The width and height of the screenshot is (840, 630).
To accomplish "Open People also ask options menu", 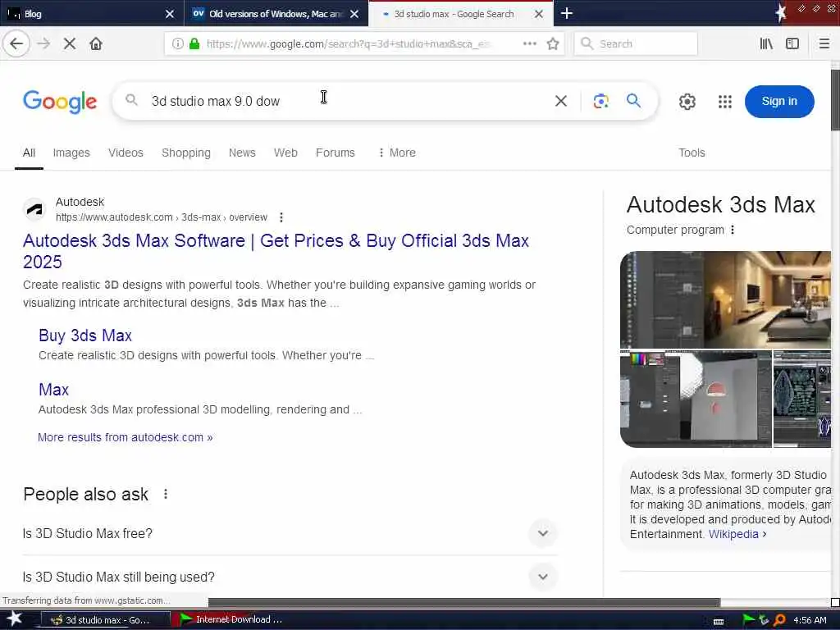I will point(166,494).
